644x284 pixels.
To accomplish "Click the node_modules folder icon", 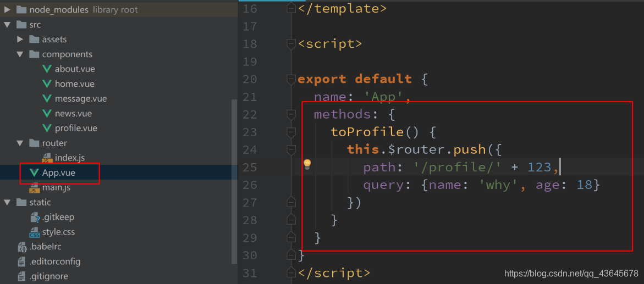I will click(21, 9).
